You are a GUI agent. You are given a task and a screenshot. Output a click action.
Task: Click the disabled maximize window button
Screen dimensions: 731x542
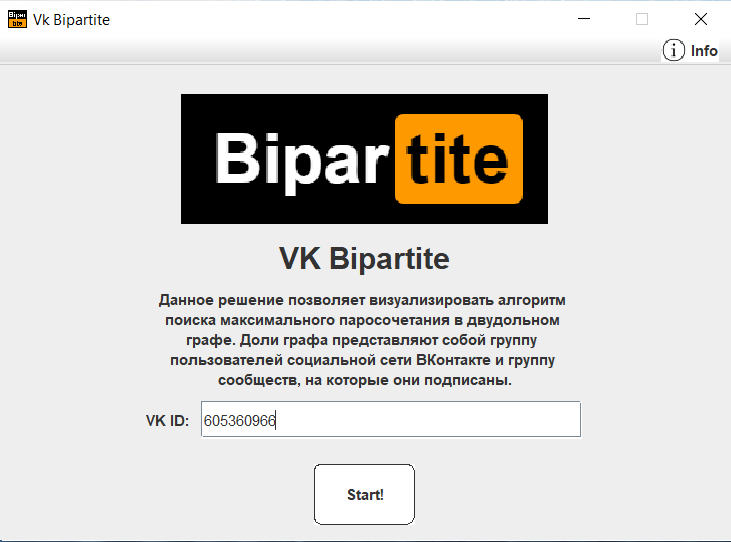point(642,19)
